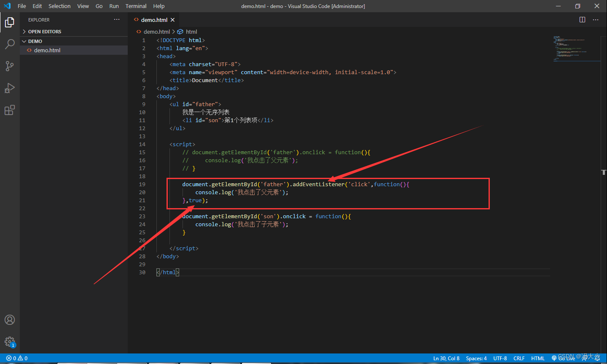Screen dimensions: 607x364
Task: Open editor More Actions ellipsis
Action: click(596, 20)
